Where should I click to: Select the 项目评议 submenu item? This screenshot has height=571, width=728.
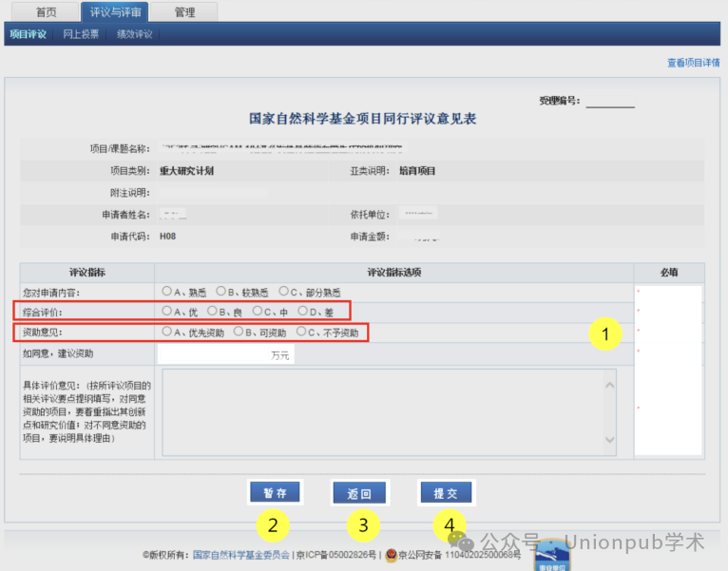28,34
